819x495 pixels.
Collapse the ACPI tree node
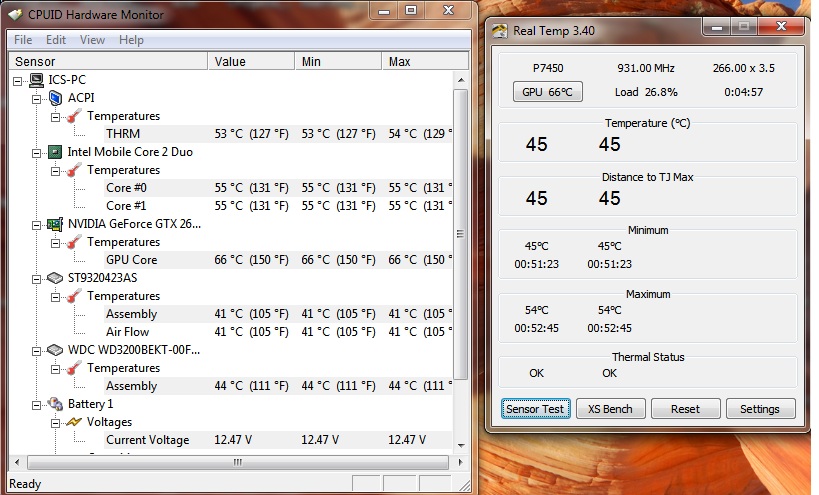[x=36, y=99]
